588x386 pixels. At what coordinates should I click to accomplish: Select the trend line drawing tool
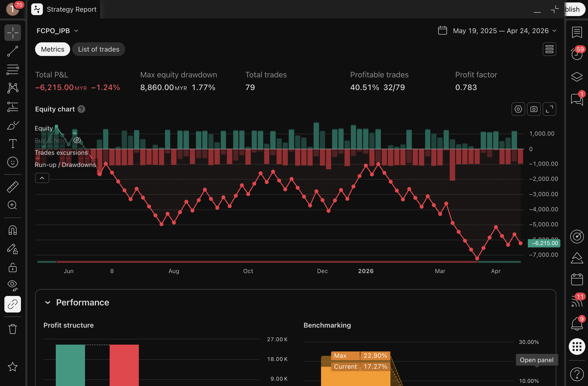coord(13,51)
